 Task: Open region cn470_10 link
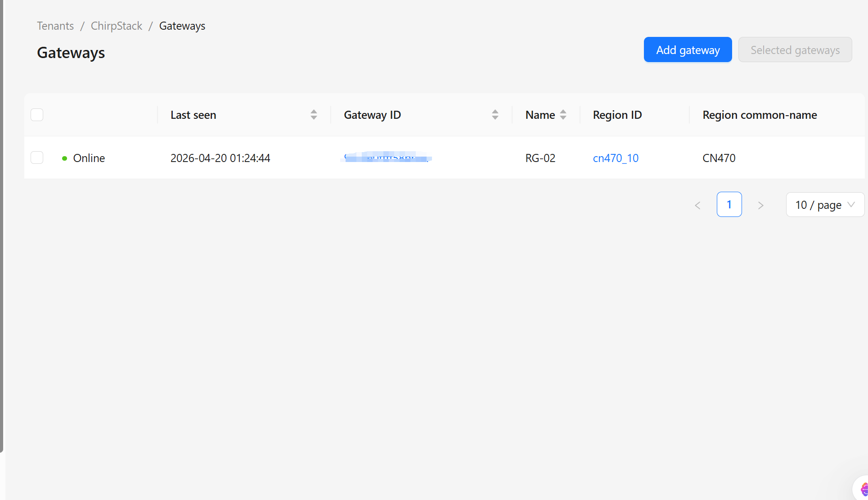616,158
